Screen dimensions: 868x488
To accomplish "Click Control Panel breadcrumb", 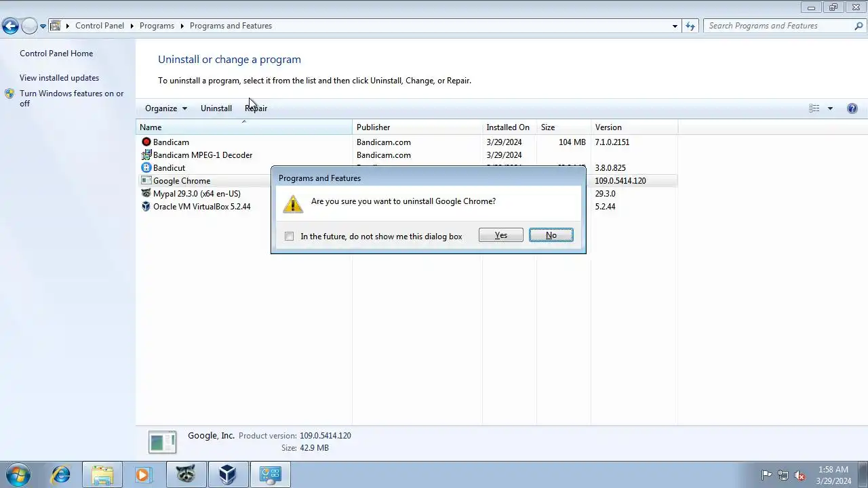I will pos(100,26).
